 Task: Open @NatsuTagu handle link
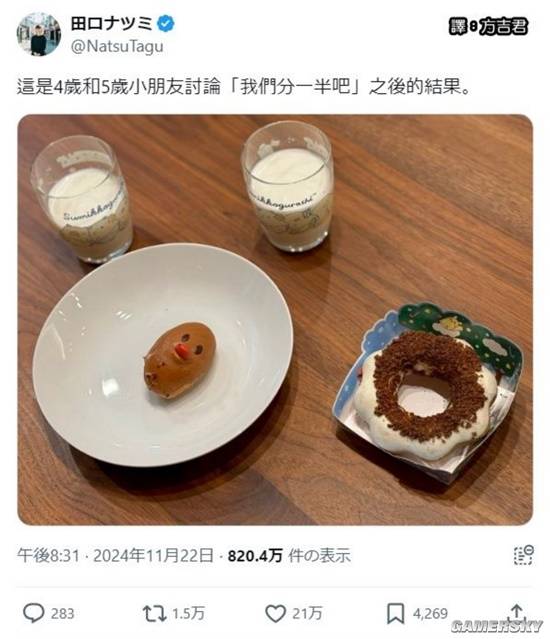tap(117, 46)
